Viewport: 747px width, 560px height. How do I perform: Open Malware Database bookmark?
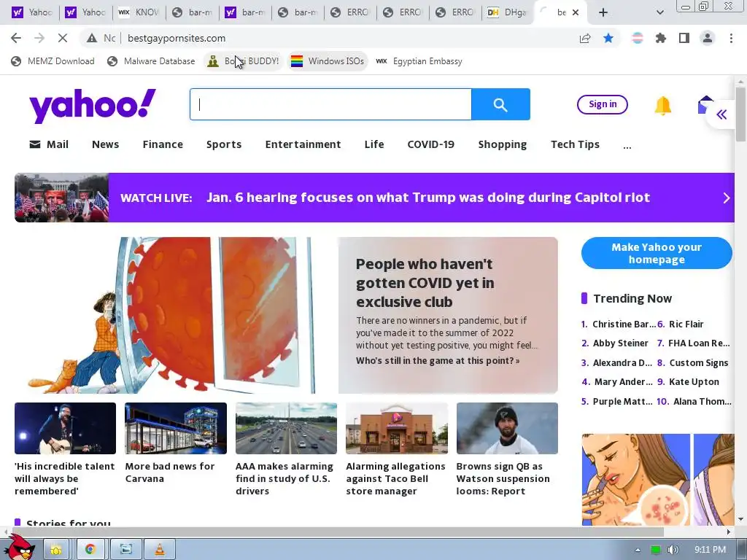click(152, 61)
